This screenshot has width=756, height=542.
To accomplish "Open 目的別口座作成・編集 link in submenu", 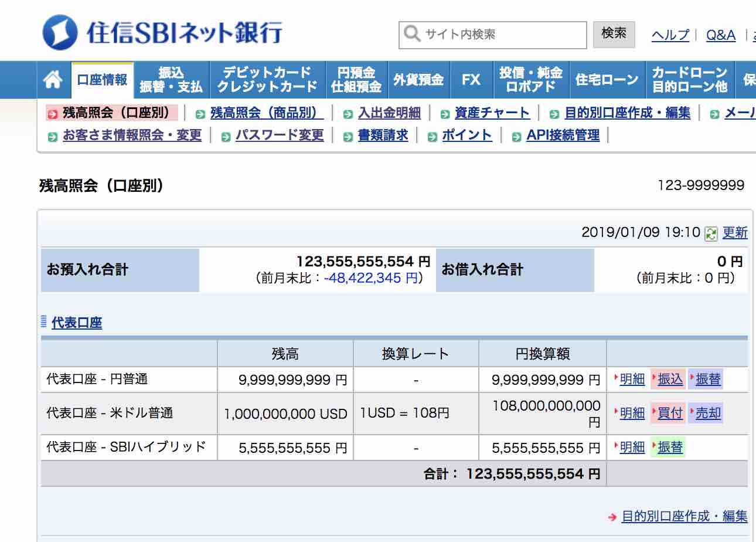I will [628, 113].
